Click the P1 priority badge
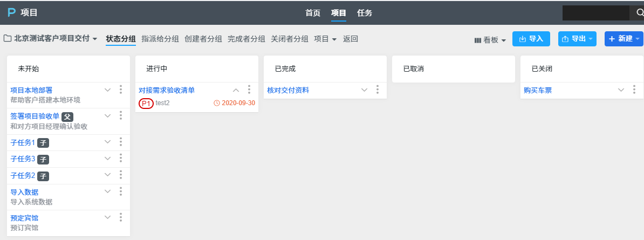This screenshot has width=644, height=240. [x=146, y=103]
